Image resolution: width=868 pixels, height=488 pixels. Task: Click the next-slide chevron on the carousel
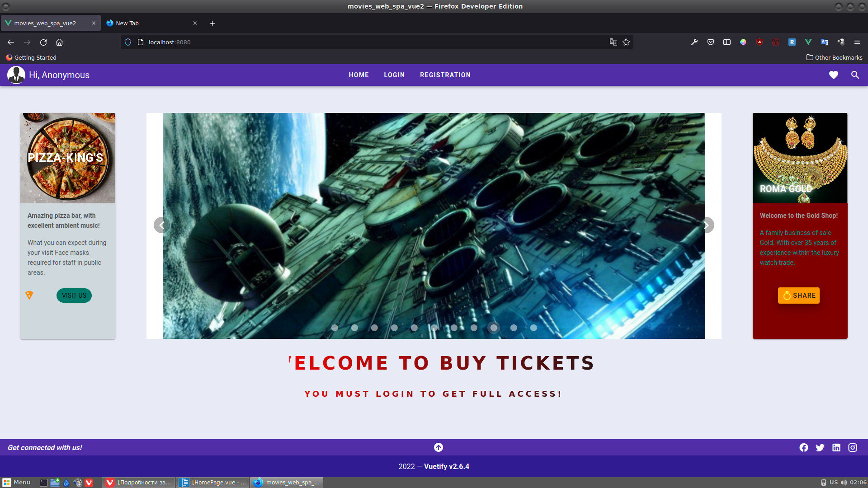click(x=706, y=225)
